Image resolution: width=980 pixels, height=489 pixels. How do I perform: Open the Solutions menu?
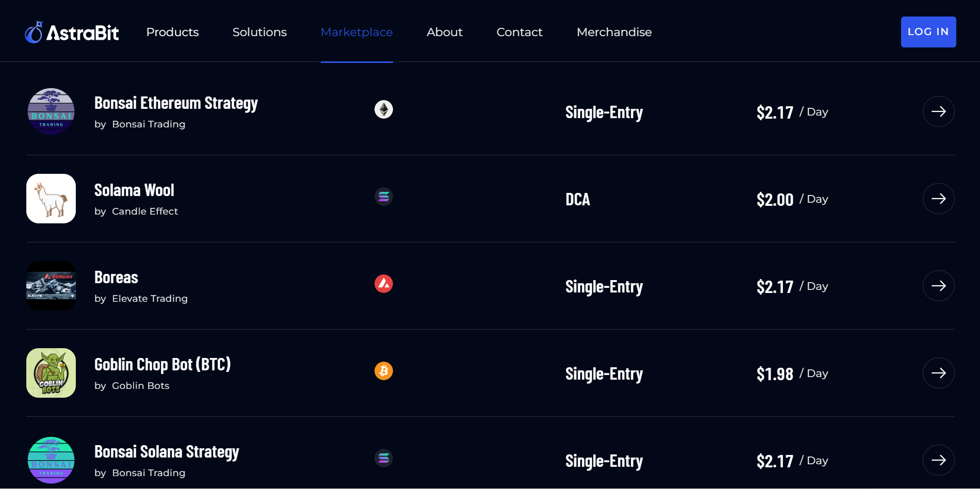click(x=259, y=32)
